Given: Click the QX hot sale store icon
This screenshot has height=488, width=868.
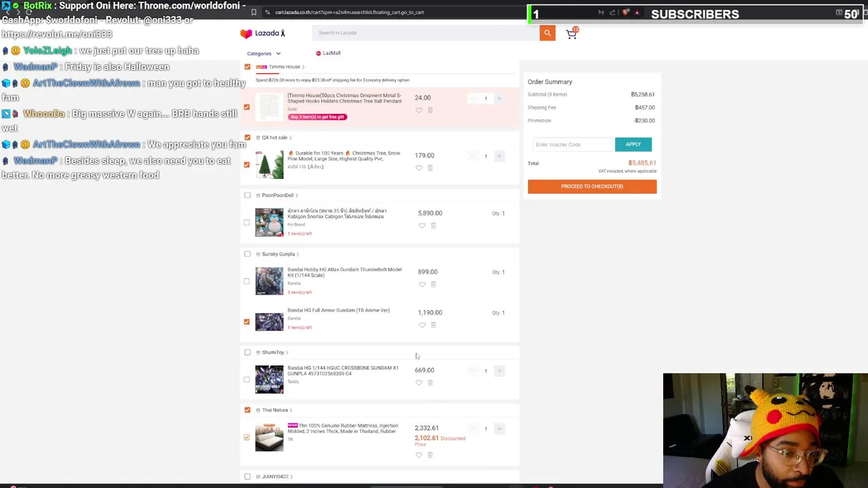Looking at the screenshot, I should click(258, 138).
